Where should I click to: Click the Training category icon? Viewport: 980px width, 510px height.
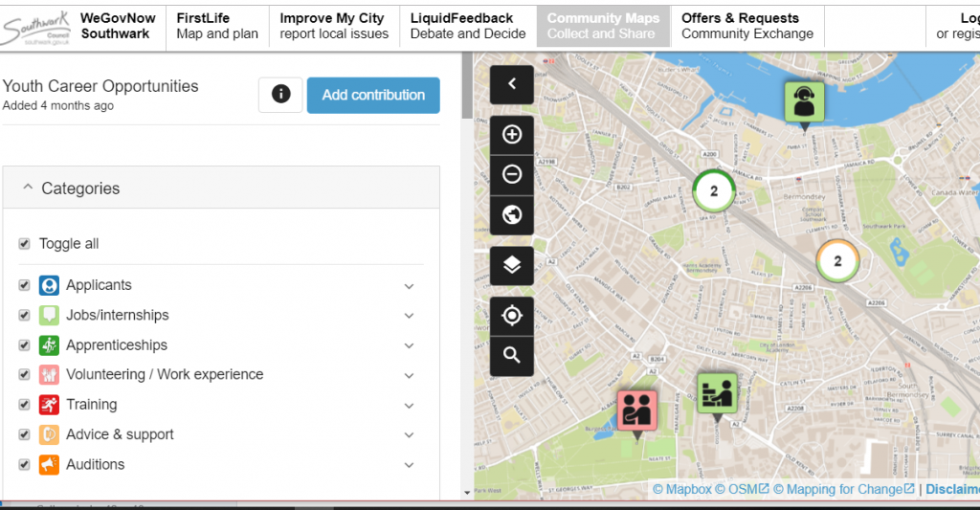[49, 405]
